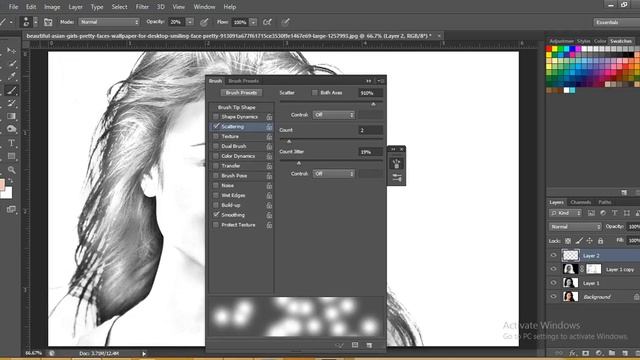Open the Image menu

click(52, 7)
